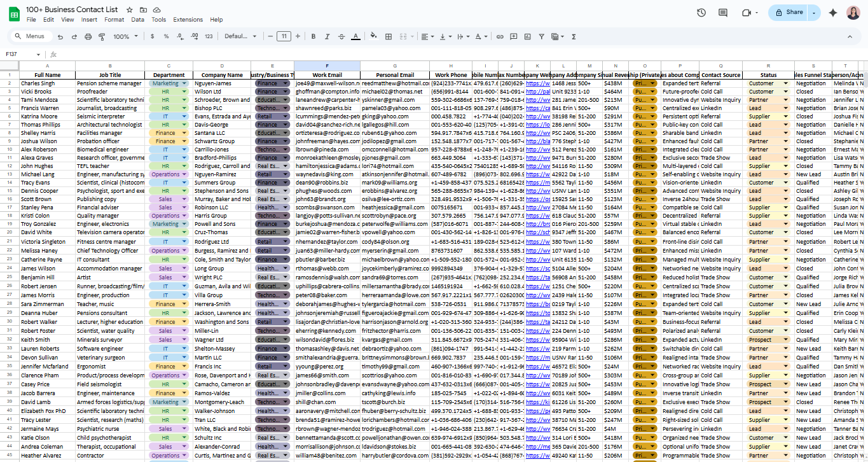
Task: Open the name box F137 dropdown
Action: 38,55
